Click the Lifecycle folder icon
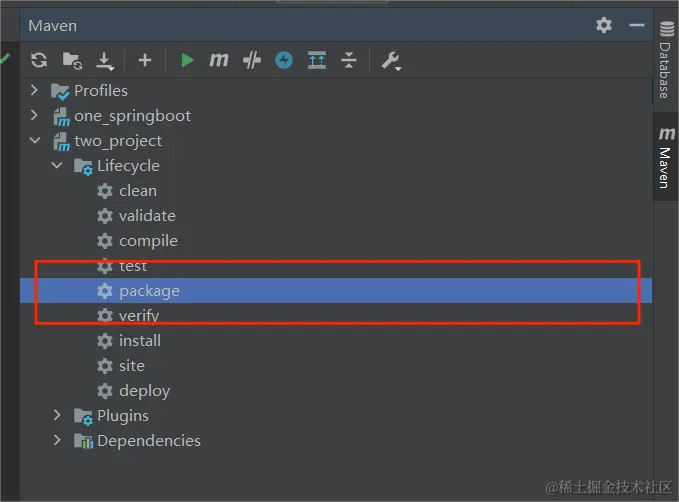 83,167
